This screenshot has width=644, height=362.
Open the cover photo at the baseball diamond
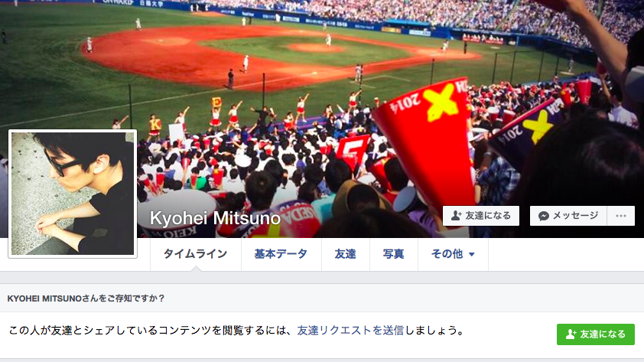263,54
